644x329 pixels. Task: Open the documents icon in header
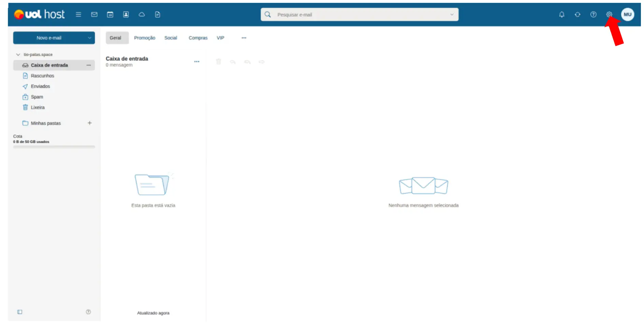157,14
